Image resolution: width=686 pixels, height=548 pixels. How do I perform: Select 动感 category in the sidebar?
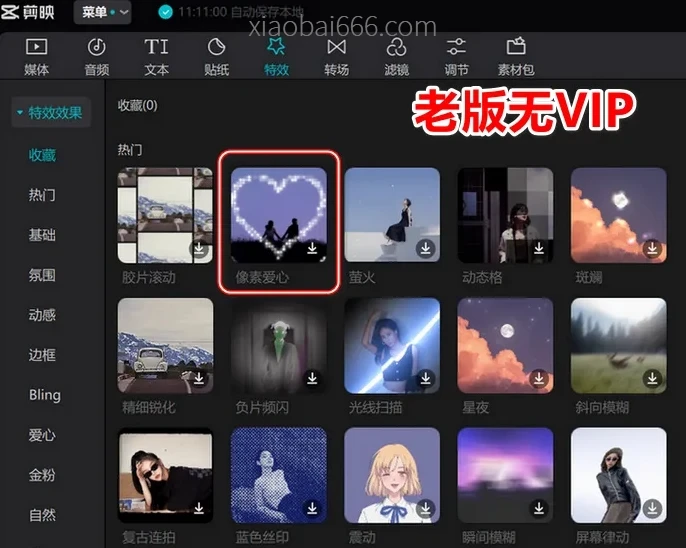click(x=42, y=315)
